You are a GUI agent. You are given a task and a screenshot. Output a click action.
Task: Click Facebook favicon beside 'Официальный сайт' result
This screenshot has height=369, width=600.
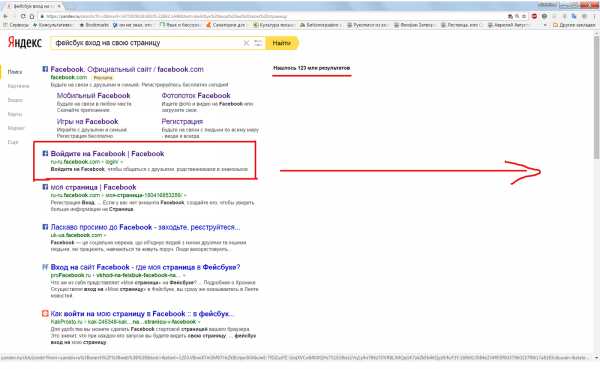tap(45, 69)
